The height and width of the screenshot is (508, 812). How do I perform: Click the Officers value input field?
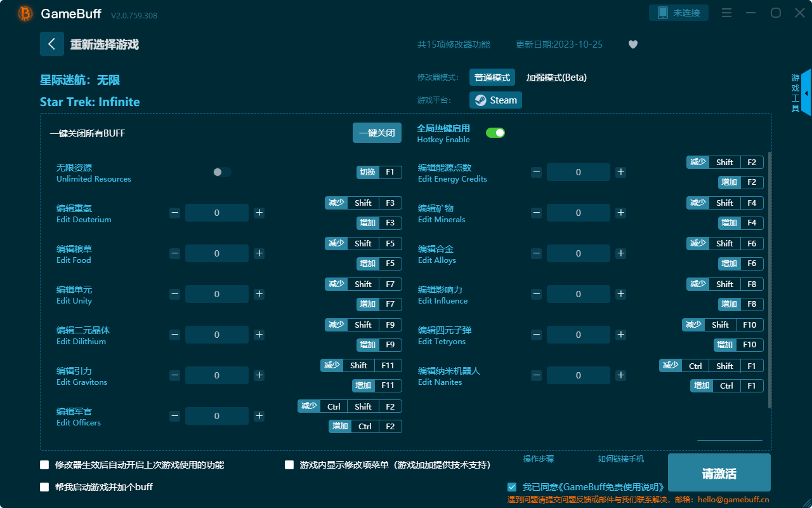pos(217,416)
